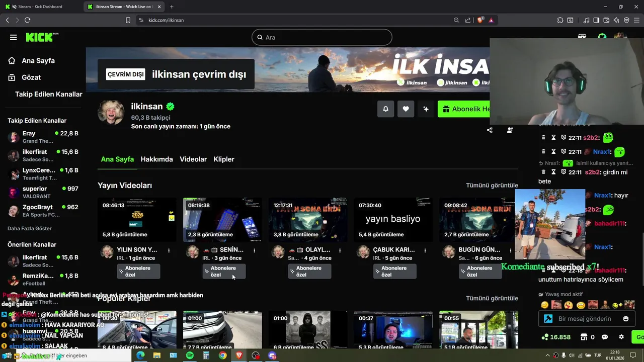Open the chat bubble icon near settings
This screenshot has width=644, height=362.
pos(605,337)
